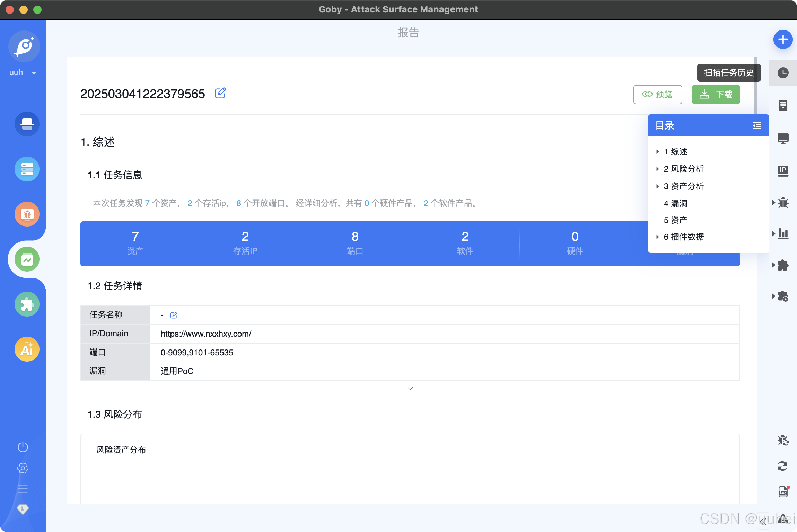
Task: Open Goby settings gear
Action: coord(23,468)
